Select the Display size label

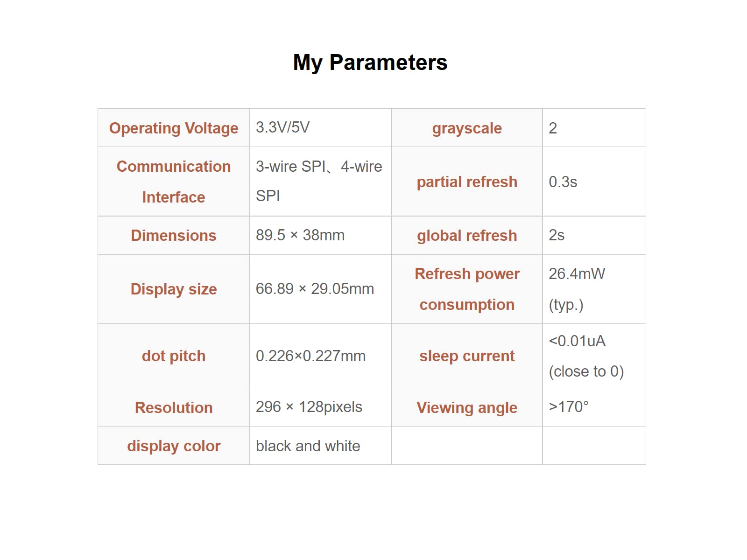174,289
